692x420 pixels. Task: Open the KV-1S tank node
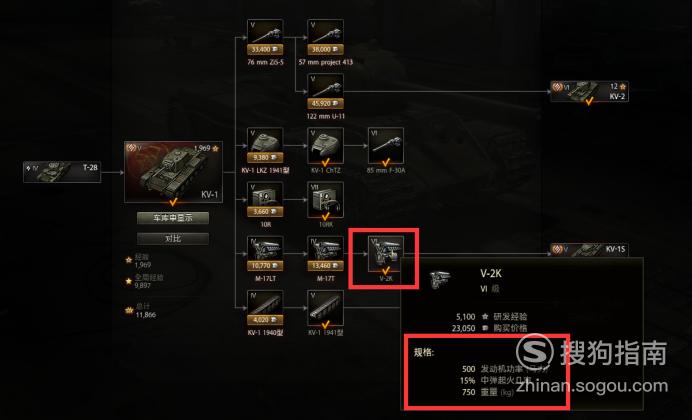coord(589,250)
